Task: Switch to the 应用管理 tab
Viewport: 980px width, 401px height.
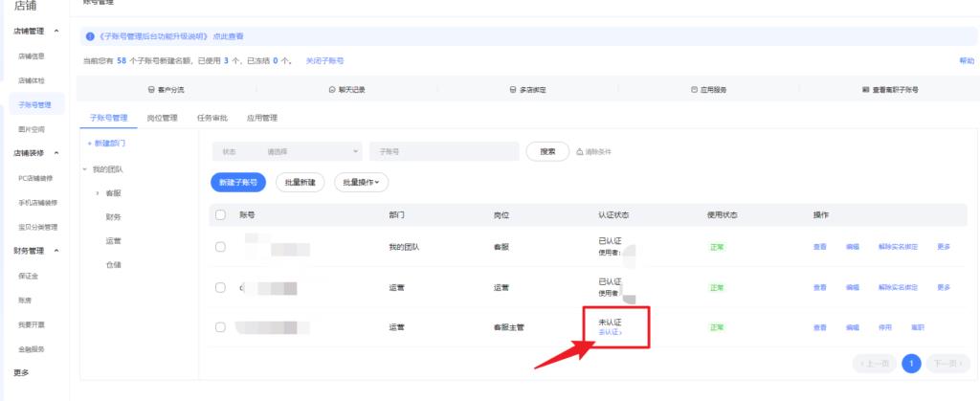Action: point(262,118)
